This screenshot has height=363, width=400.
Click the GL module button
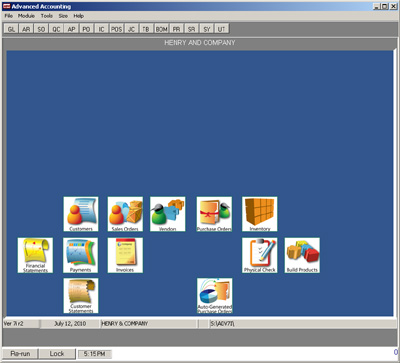click(x=11, y=29)
